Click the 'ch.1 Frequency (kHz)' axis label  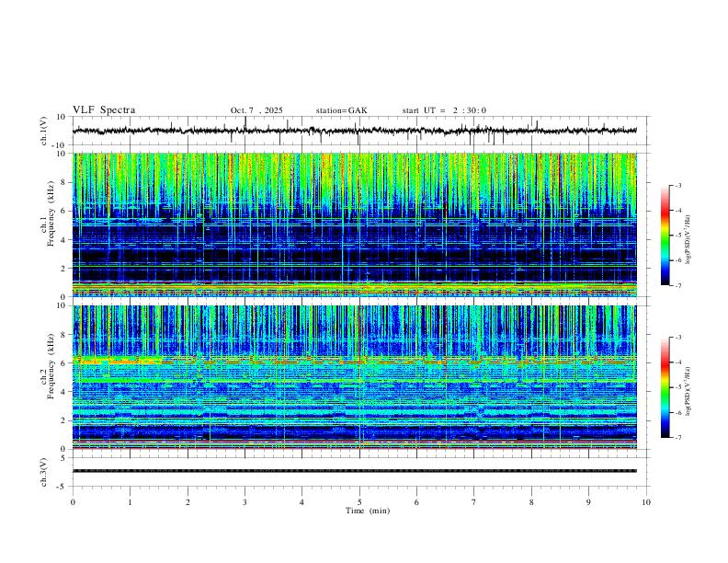coord(48,213)
